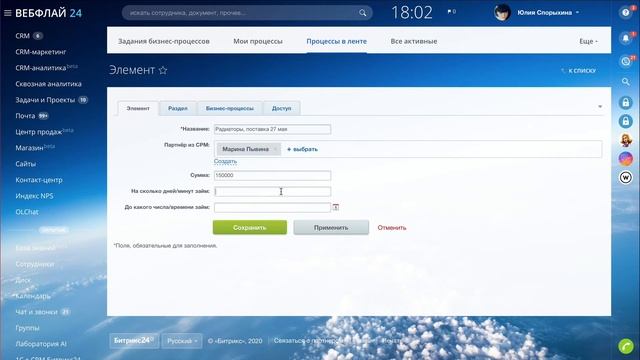640x360 pixels.
Task: Open the Русский language dropdown
Action: 182,341
